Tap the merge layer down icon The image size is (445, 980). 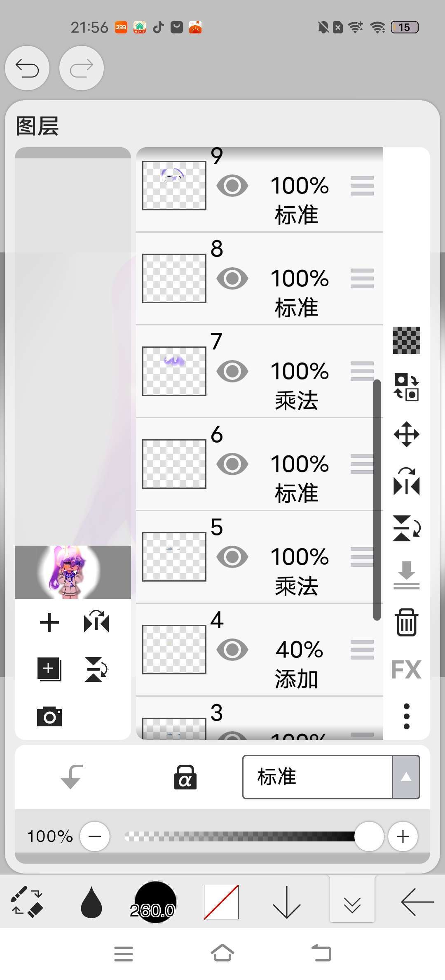click(406, 575)
